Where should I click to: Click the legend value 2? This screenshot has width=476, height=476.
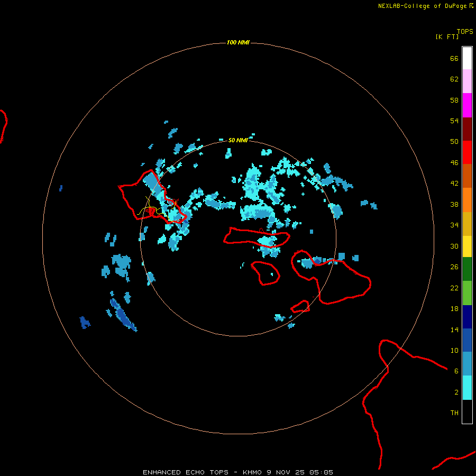point(456,392)
